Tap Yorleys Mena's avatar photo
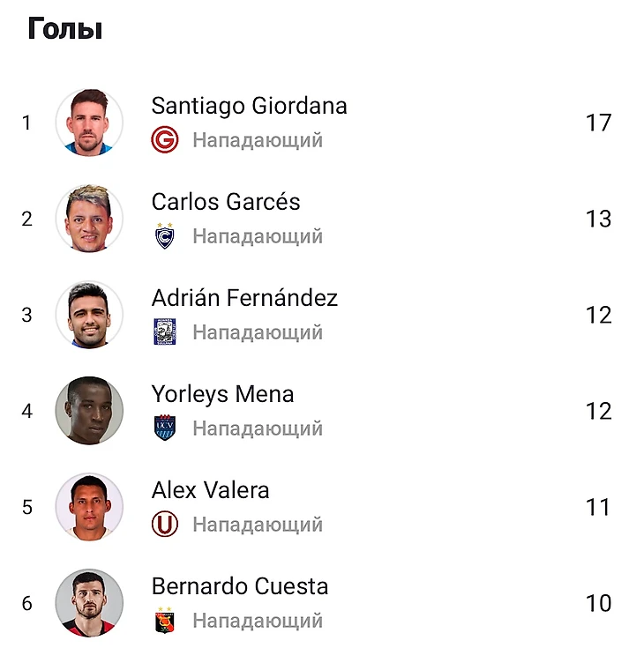Viewport: 644px width, 648px height. pyautogui.click(x=89, y=411)
